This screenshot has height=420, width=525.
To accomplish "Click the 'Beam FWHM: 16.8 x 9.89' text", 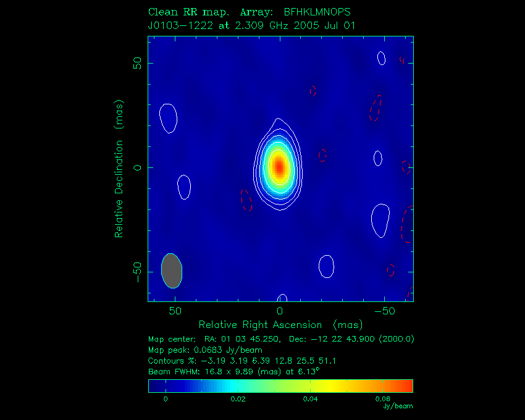I will point(233,371).
